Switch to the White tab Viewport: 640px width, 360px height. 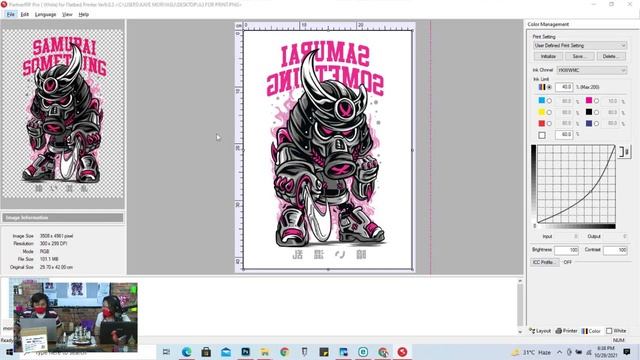click(616, 331)
